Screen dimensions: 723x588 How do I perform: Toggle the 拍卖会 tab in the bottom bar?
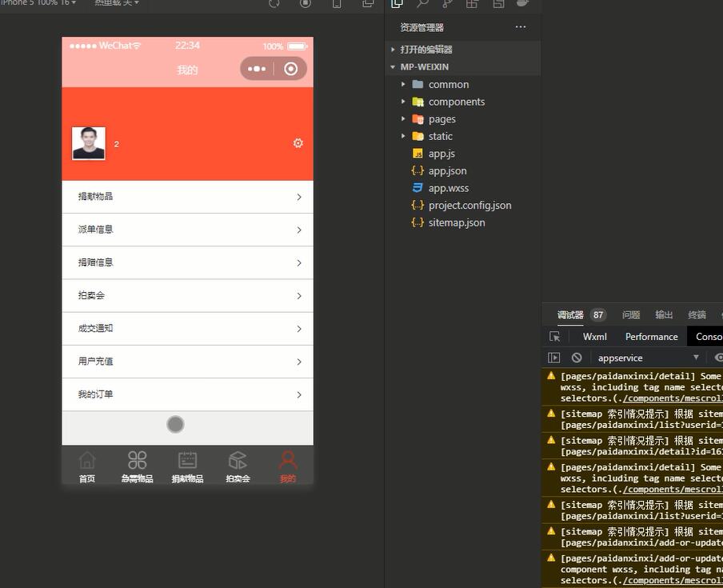238,466
